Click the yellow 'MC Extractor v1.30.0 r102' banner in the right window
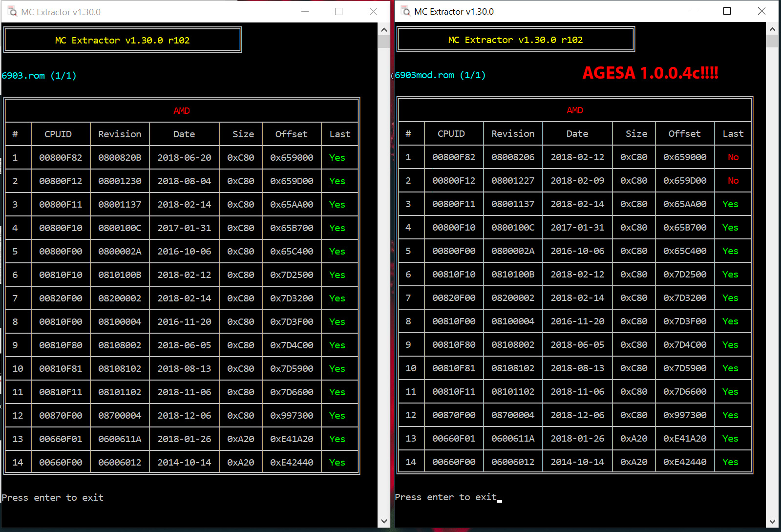This screenshot has width=781, height=532. [516, 40]
